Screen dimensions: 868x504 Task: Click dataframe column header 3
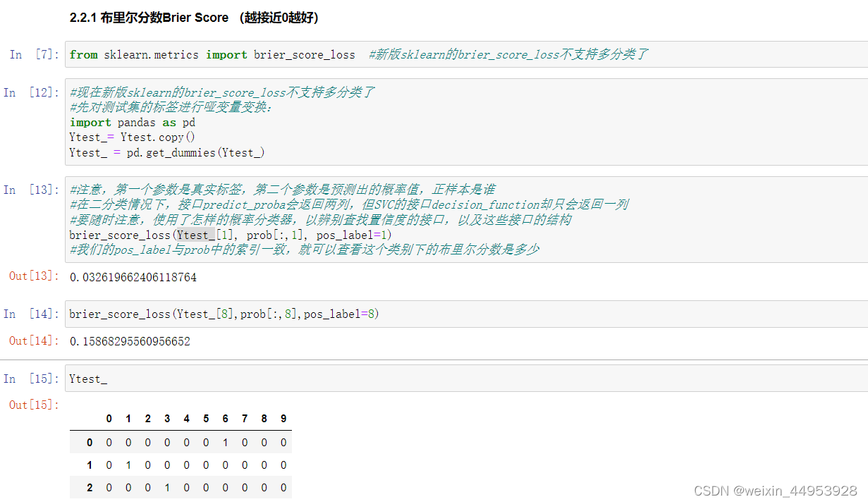[167, 419]
